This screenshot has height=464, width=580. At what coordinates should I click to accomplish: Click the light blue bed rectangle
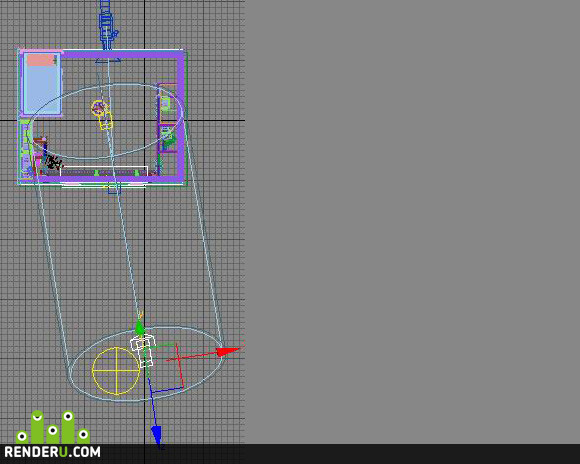(x=42, y=85)
